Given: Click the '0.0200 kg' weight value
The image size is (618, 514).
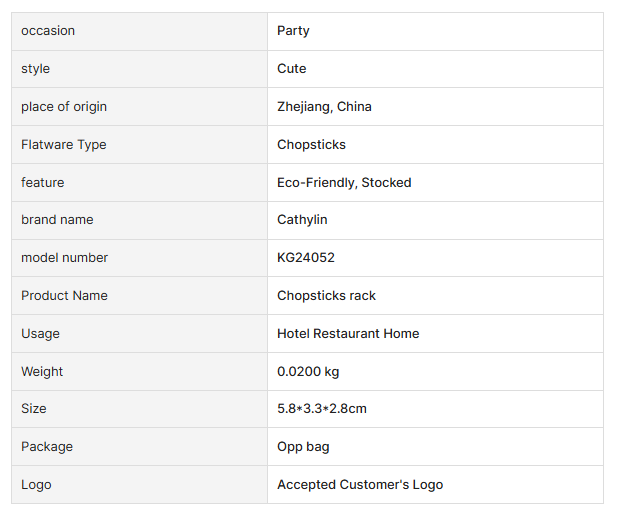Looking at the screenshot, I should [x=308, y=372].
